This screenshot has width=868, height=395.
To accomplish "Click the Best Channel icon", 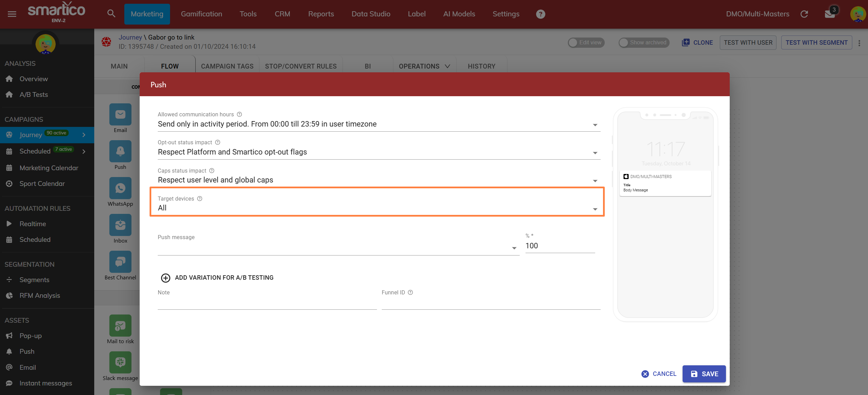I will pyautogui.click(x=120, y=262).
